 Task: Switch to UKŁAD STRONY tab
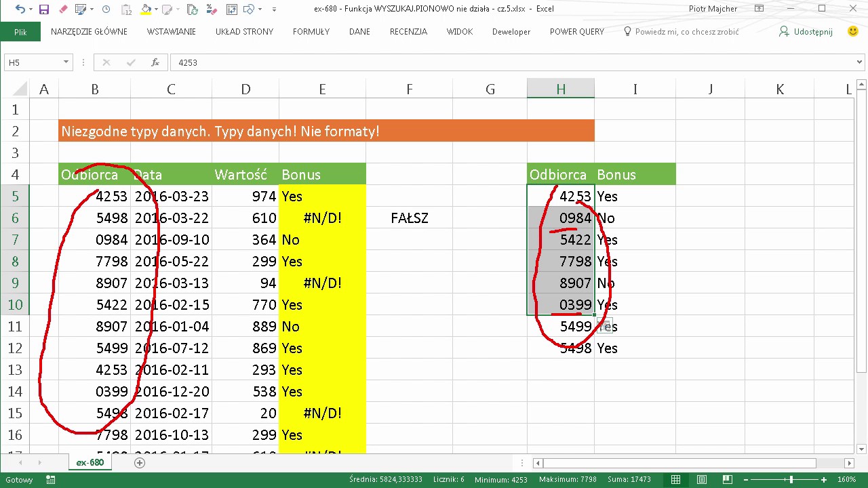pyautogui.click(x=244, y=32)
